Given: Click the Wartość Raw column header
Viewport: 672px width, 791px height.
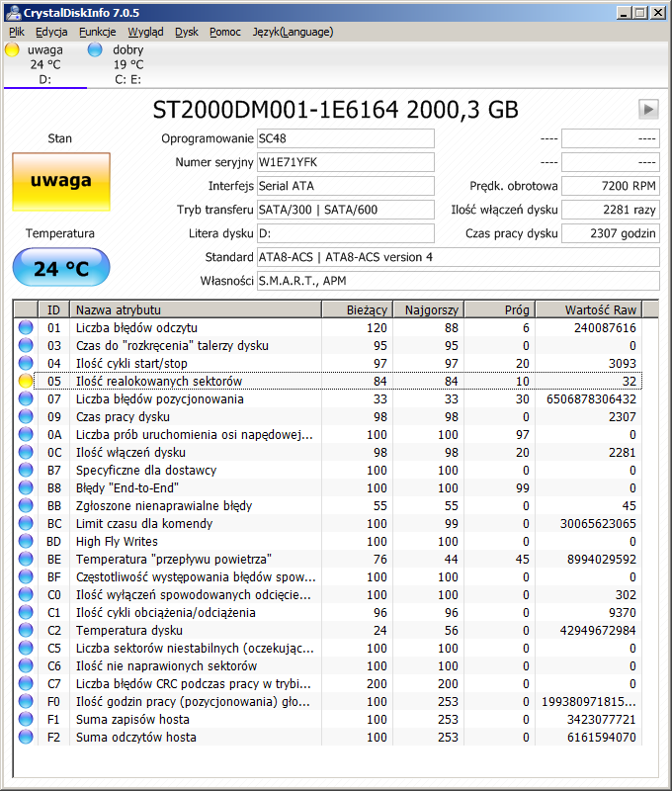Looking at the screenshot, I should (589, 309).
